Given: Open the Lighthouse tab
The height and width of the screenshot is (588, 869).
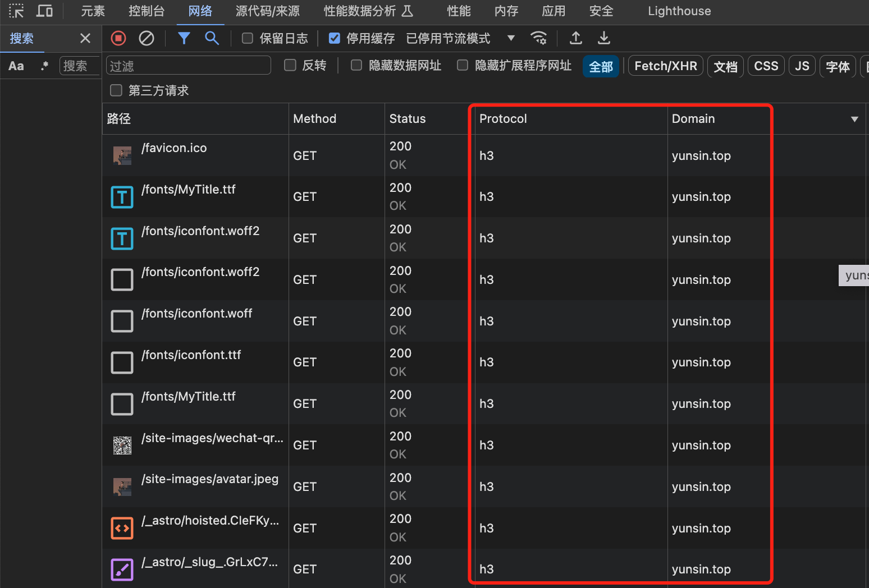Looking at the screenshot, I should [x=679, y=11].
